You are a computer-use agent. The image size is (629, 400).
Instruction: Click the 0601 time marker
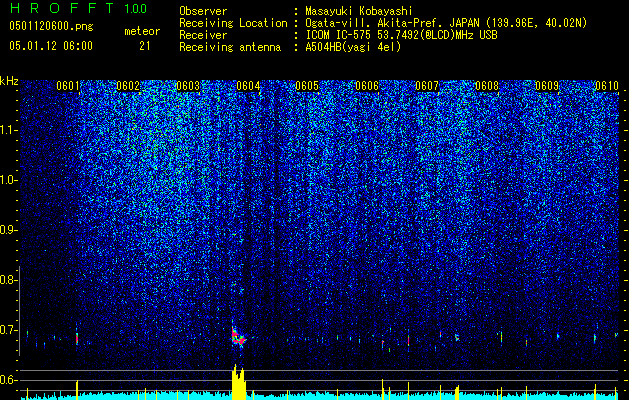tap(68, 86)
